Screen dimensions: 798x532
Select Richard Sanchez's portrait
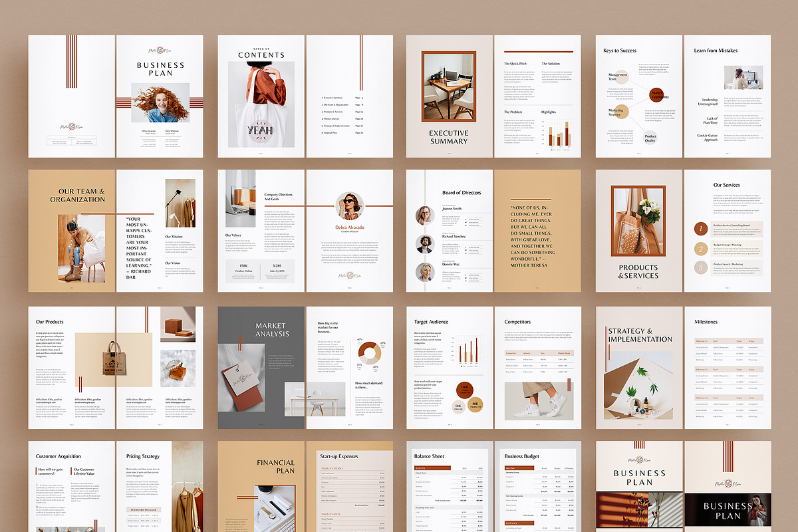426,244
